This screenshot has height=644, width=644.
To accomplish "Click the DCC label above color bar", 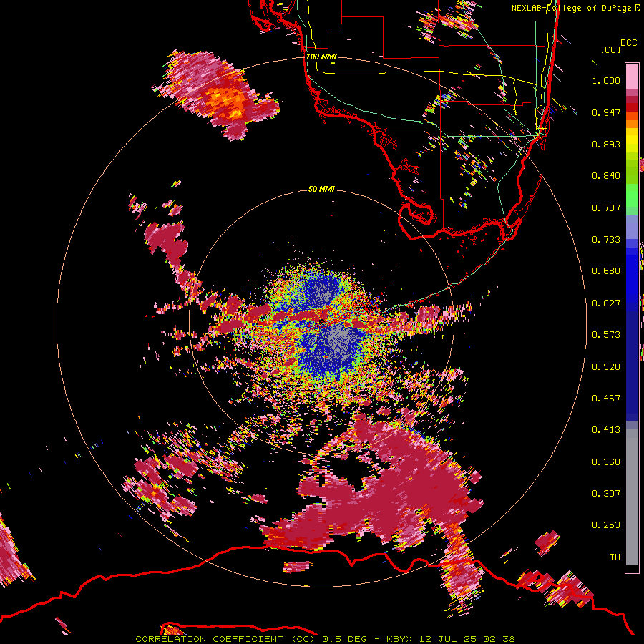I will pyautogui.click(x=628, y=43).
